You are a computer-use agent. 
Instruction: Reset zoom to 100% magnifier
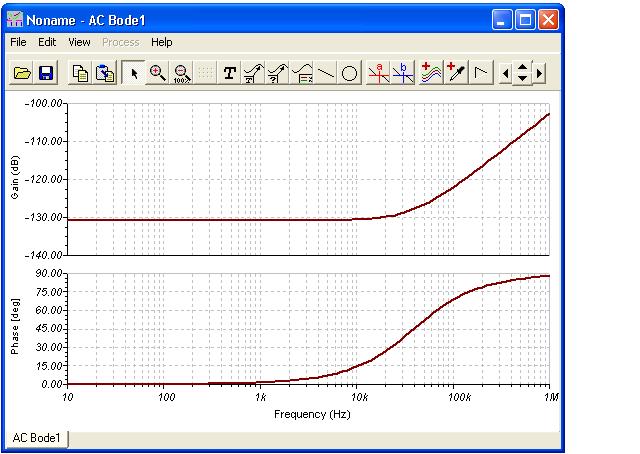pyautogui.click(x=182, y=73)
